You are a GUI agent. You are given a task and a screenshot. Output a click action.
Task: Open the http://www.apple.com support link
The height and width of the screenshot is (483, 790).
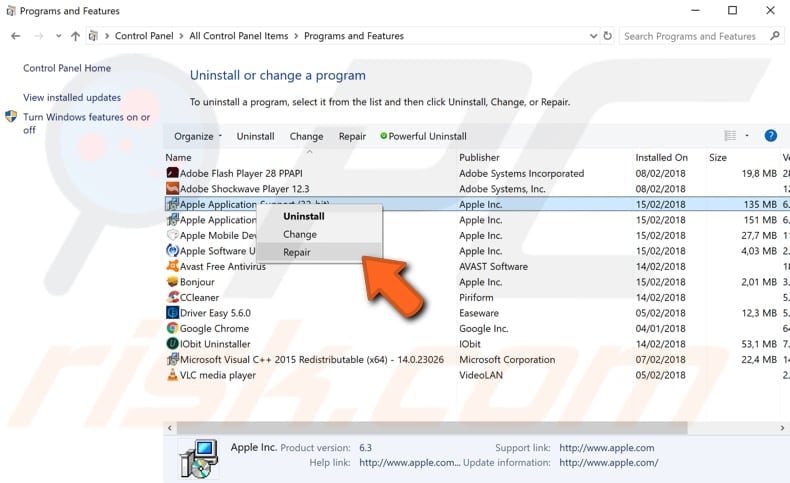607,447
